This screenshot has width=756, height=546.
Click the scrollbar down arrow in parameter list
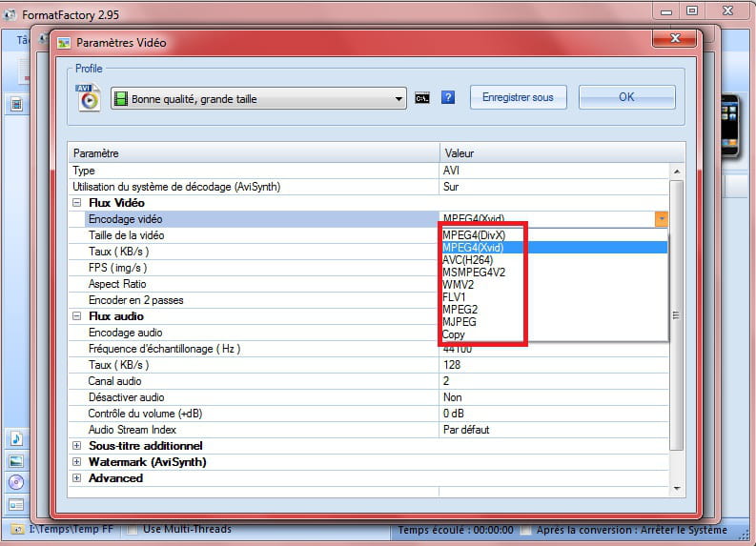point(677,489)
